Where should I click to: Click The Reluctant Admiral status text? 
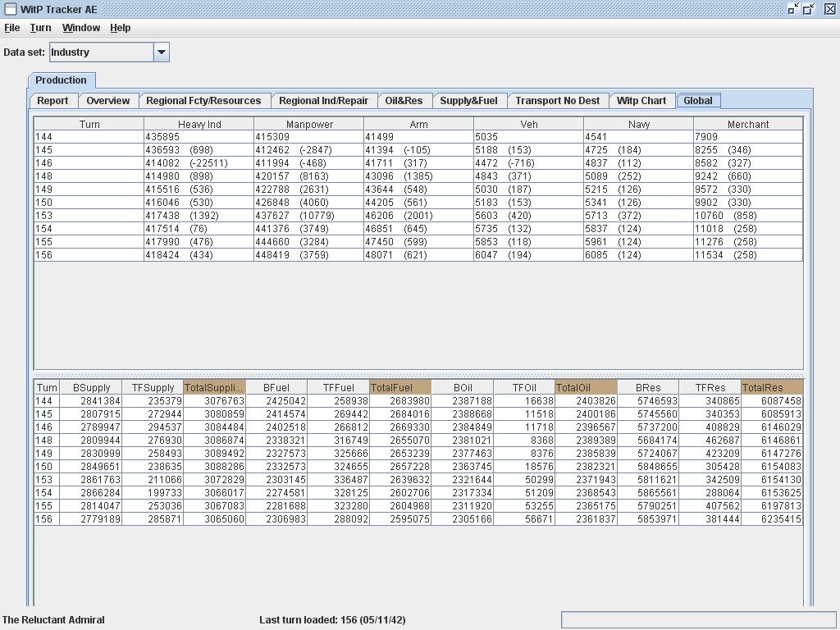pyautogui.click(x=53, y=620)
